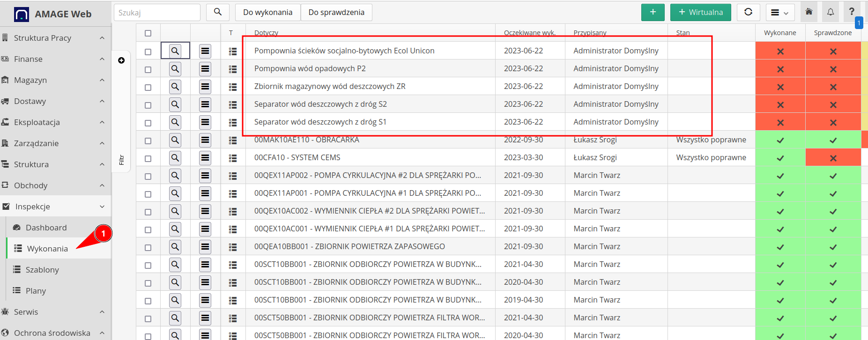
Task: Open the list view options dropdown
Action: tap(779, 13)
